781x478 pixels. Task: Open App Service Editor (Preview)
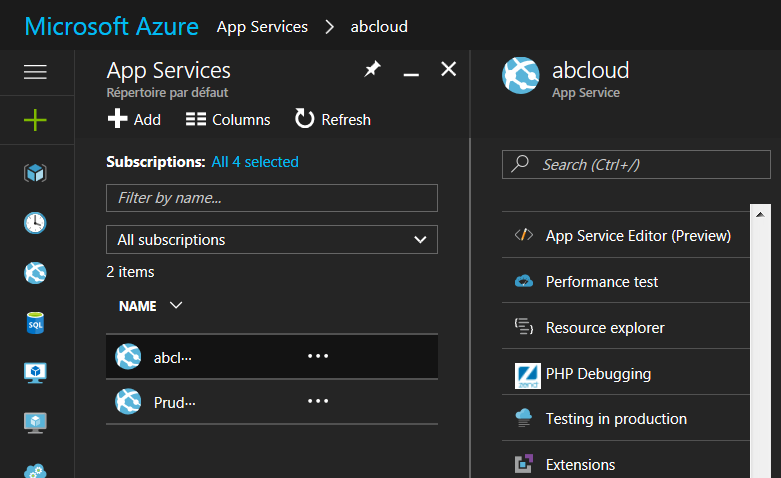click(626, 235)
